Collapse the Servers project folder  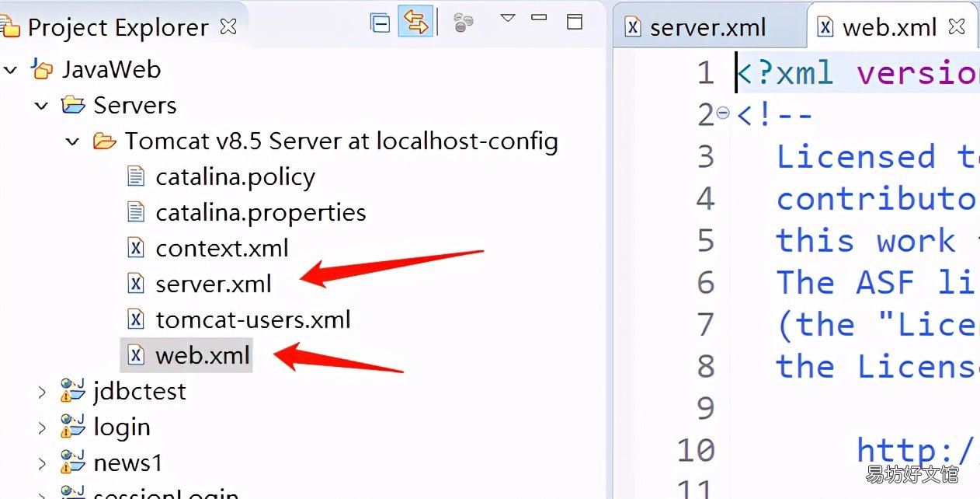tap(41, 106)
